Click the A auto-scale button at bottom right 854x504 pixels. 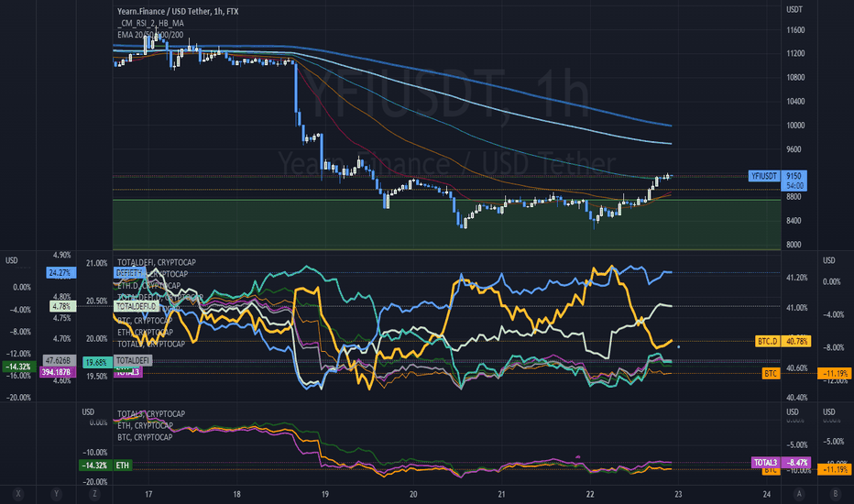[x=800, y=494]
